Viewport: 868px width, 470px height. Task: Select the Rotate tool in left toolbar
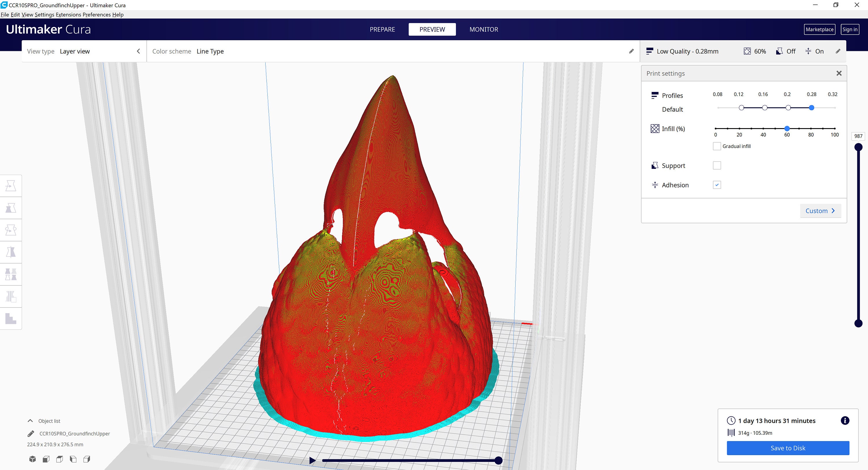click(x=11, y=230)
